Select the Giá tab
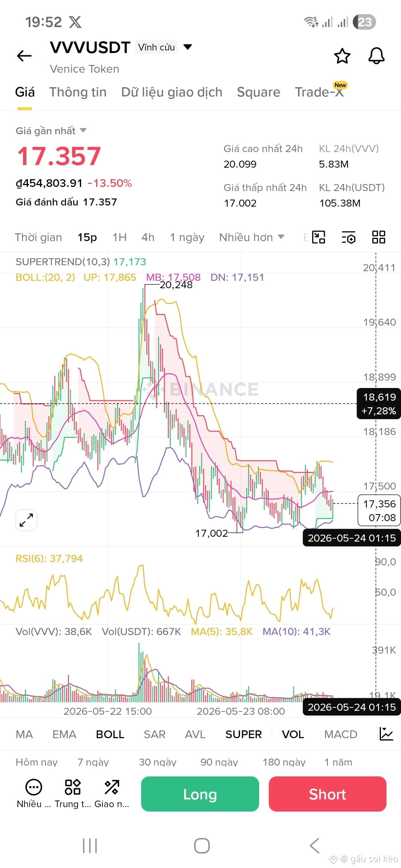This screenshot has height=868, width=401. pyautogui.click(x=25, y=92)
